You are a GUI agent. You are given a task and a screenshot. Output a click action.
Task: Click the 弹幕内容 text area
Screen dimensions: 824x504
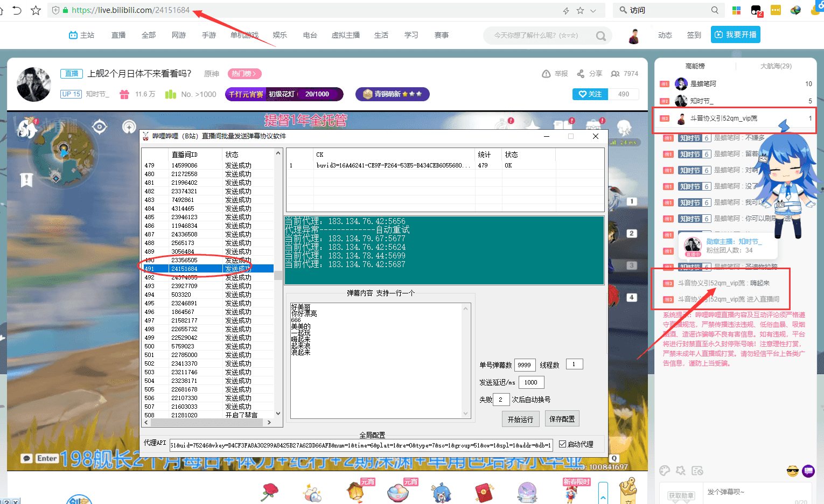(x=376, y=360)
